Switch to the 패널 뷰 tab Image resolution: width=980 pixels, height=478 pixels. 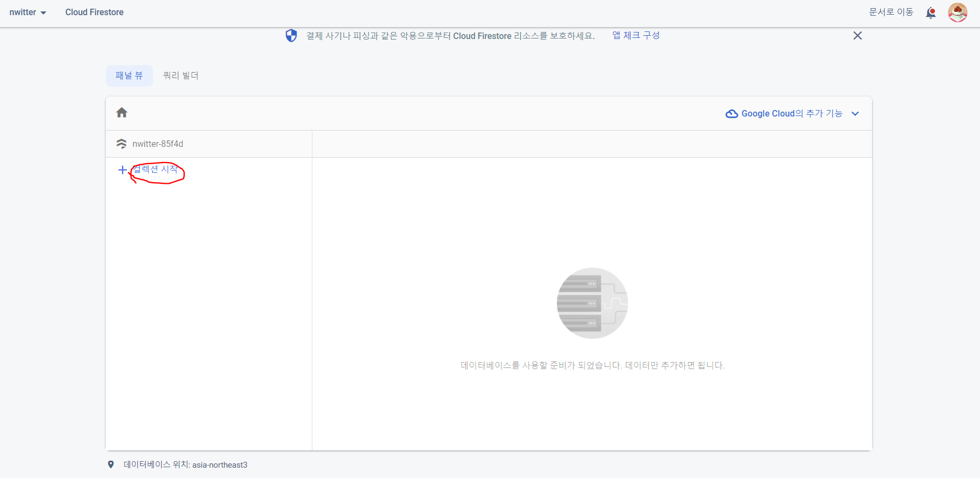click(129, 75)
